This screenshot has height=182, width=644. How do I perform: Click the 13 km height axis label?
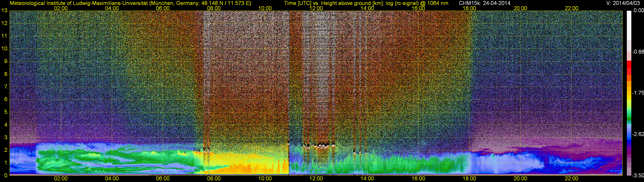coord(5,10)
